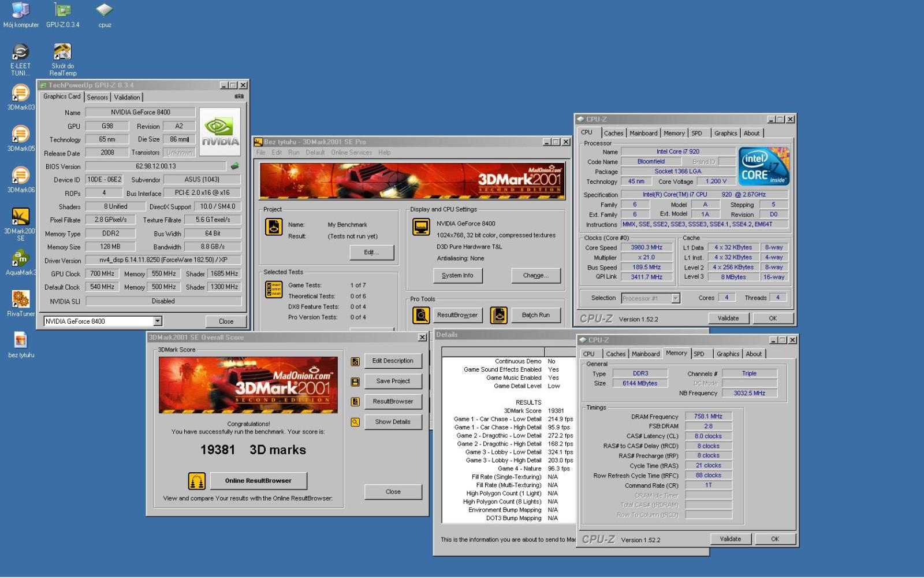
Task: Open File menu in 3DMark2001
Action: [260, 153]
